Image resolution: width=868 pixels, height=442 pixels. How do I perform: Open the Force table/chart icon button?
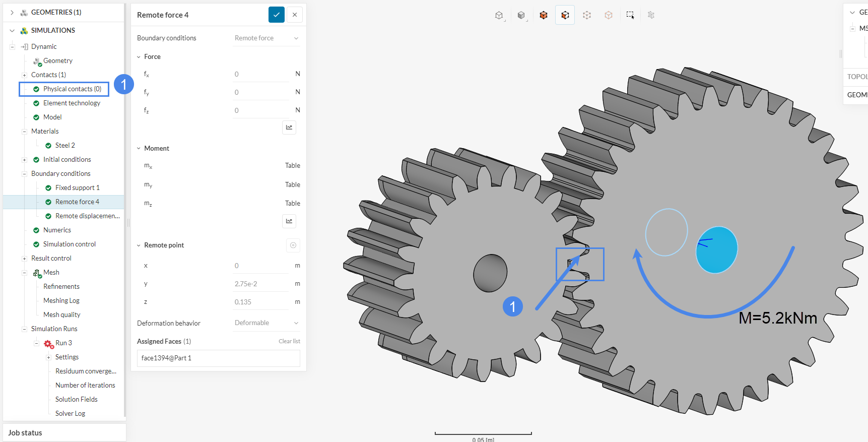coord(289,128)
